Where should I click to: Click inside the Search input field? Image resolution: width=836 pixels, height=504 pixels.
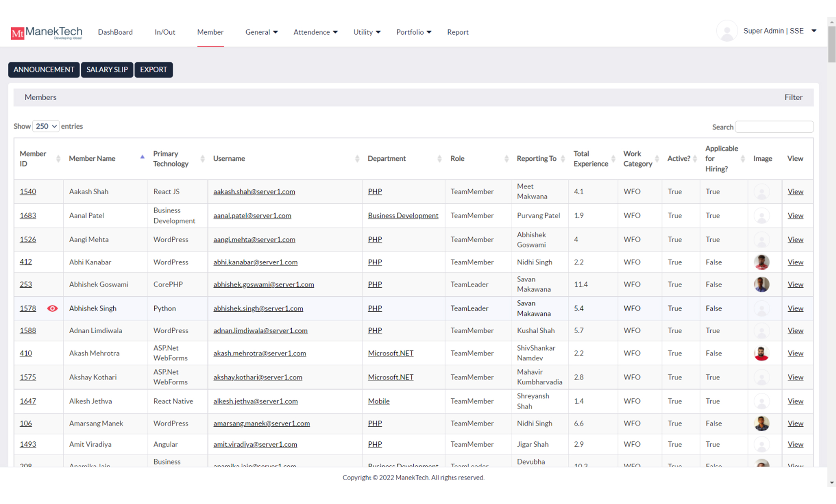[x=774, y=127]
